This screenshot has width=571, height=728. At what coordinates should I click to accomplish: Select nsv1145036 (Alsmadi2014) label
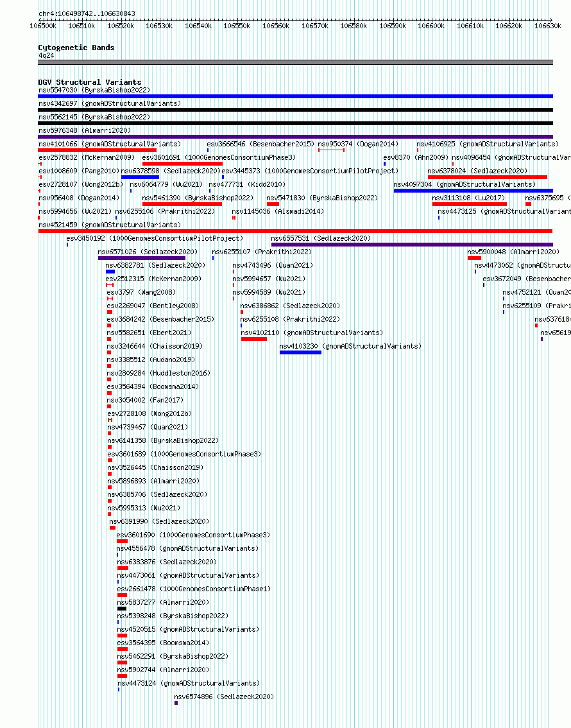[x=278, y=211]
